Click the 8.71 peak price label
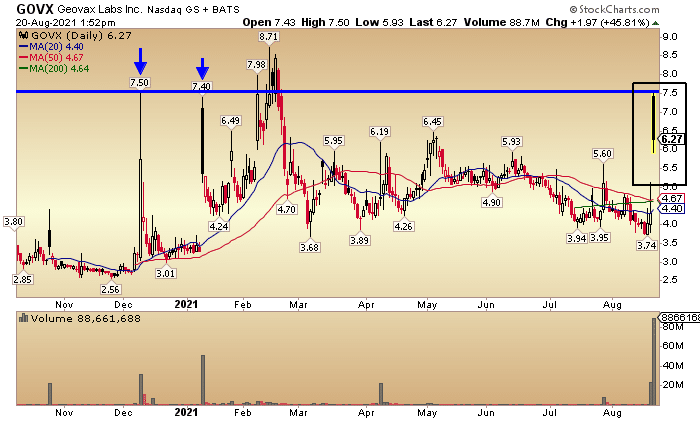Viewport: 700px width, 421px height. (268, 37)
